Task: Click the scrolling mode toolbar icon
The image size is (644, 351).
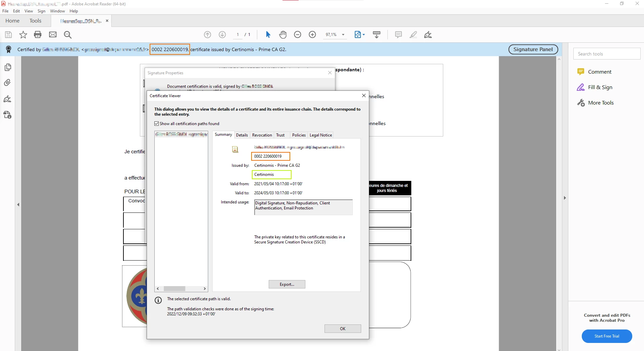Action: tap(377, 35)
